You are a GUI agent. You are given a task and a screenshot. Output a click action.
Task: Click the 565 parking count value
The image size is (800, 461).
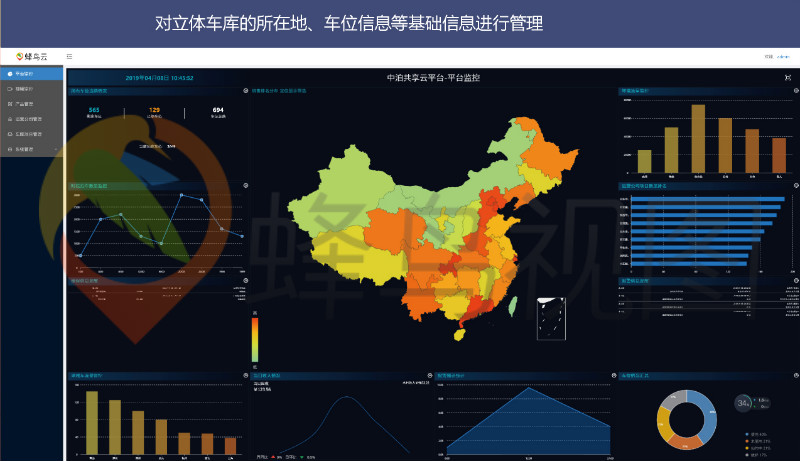pos(94,110)
